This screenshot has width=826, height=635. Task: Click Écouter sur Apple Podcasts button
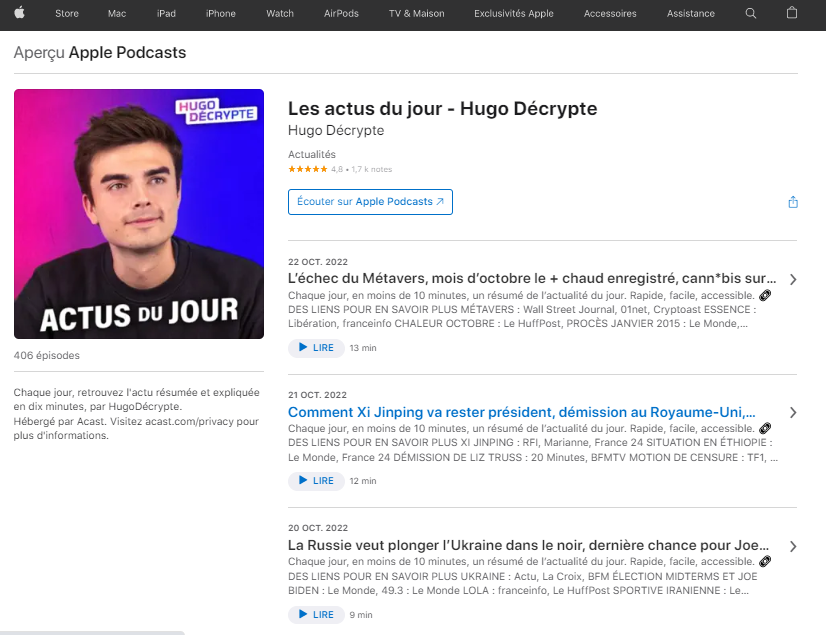click(370, 202)
